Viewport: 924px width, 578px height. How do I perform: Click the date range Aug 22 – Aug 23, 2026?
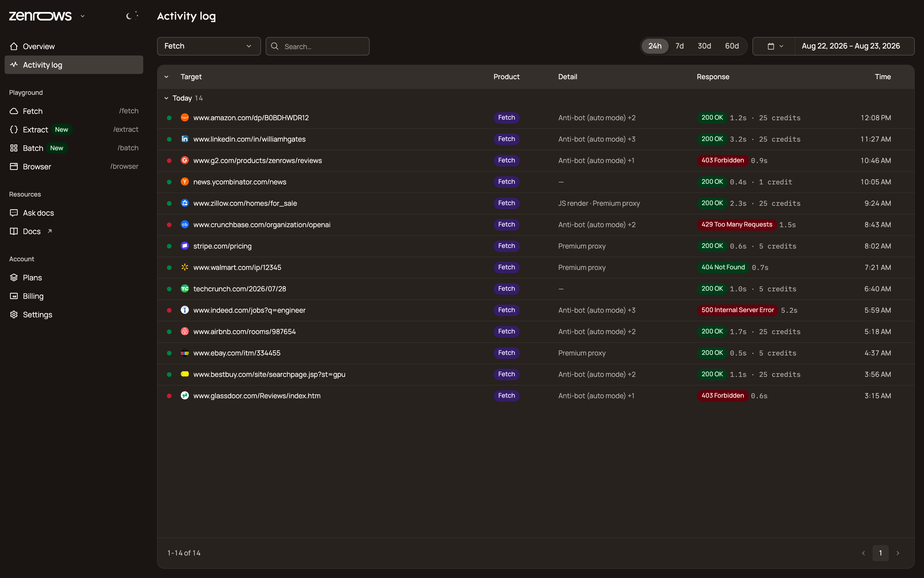(x=851, y=46)
